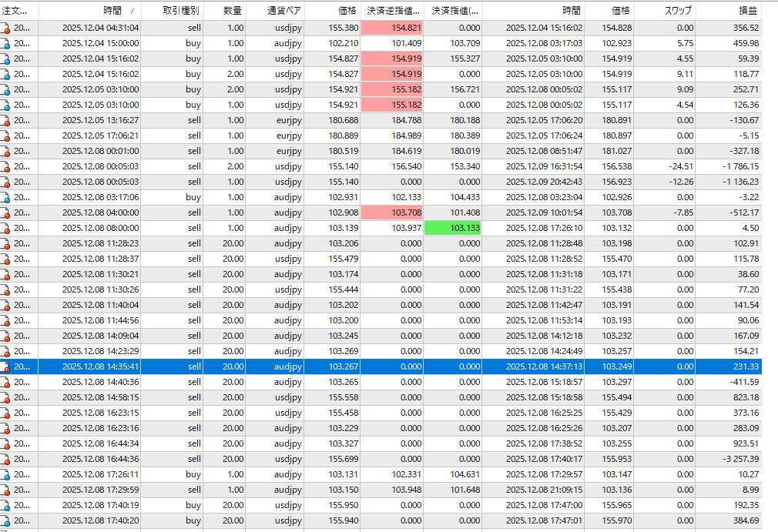
Task: Click the order icon of the 11:28:23 audjpy row
Action: (5, 243)
